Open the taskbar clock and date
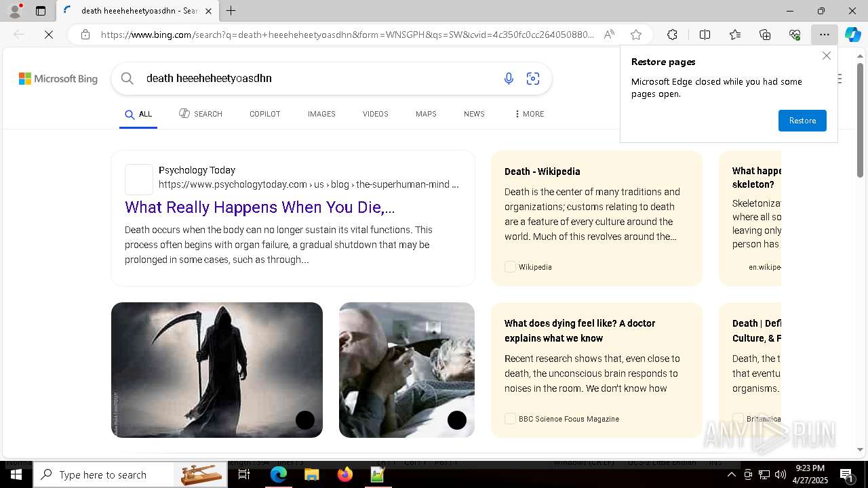This screenshot has height=488, width=868. pos(810,475)
